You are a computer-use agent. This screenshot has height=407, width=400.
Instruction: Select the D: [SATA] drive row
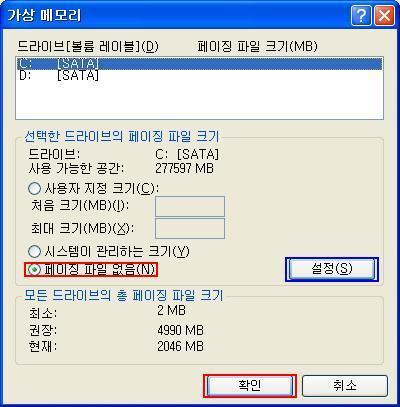[199, 75]
